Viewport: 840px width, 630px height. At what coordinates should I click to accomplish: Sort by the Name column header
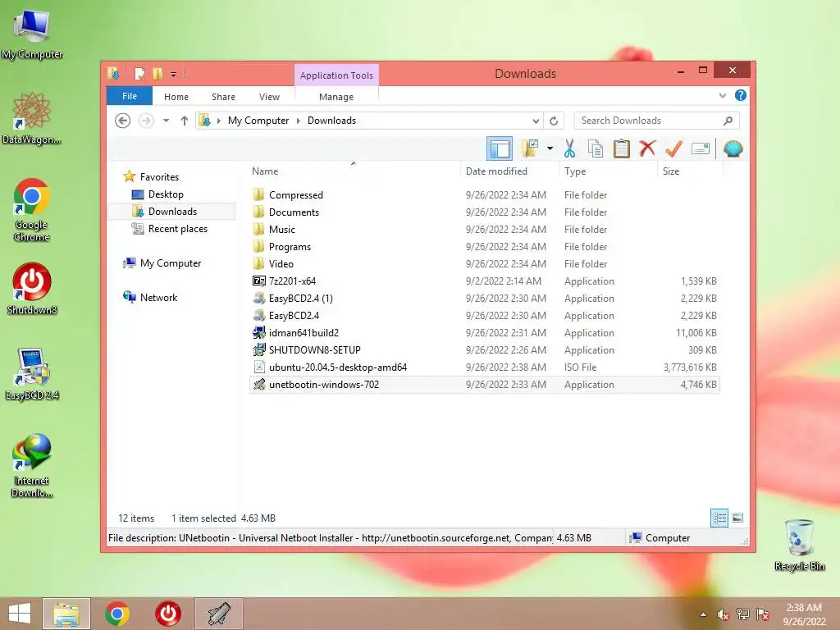pyautogui.click(x=354, y=171)
